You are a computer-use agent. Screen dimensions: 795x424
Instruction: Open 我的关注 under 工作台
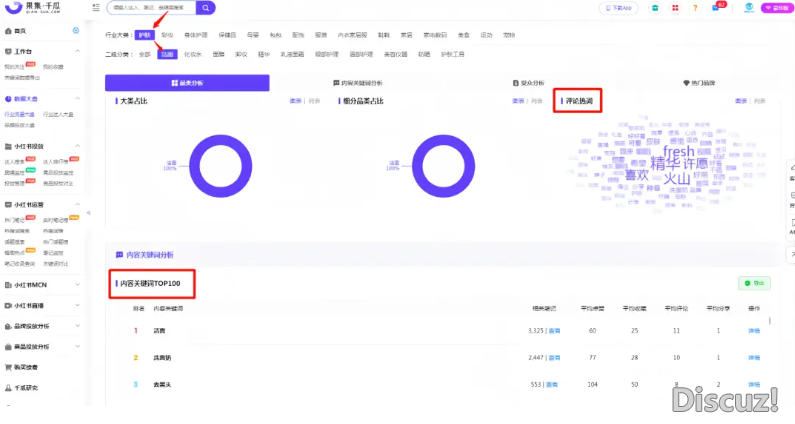point(14,66)
